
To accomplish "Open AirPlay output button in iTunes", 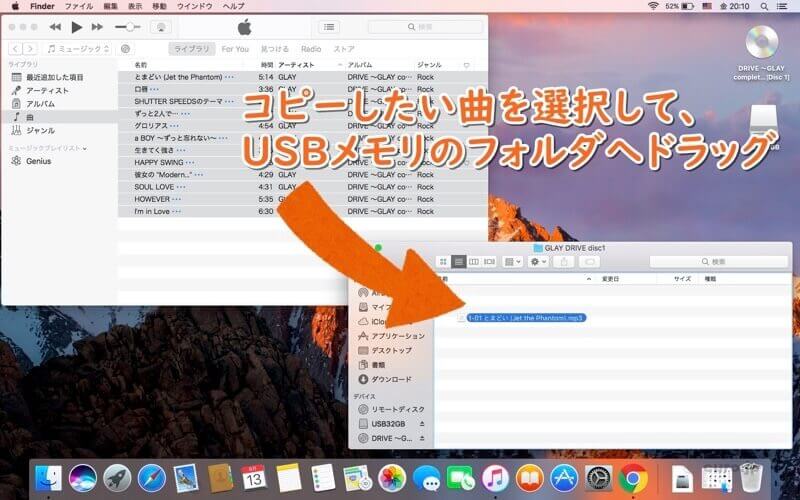I will (161, 27).
